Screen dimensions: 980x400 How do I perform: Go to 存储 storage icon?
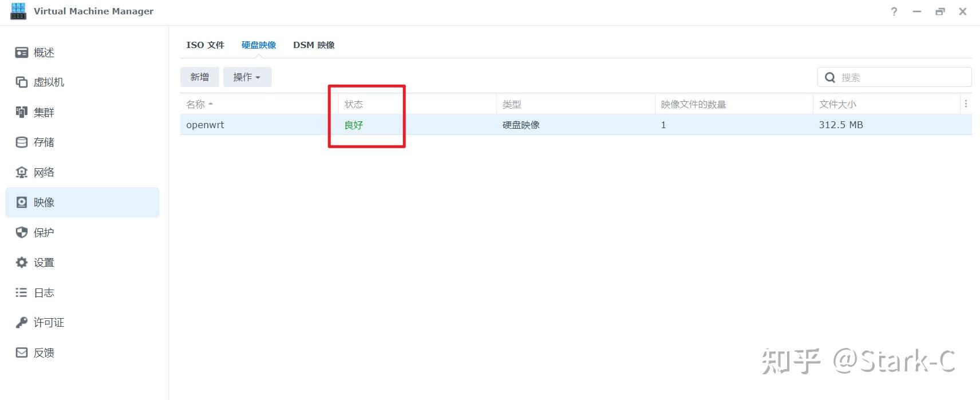tap(22, 142)
